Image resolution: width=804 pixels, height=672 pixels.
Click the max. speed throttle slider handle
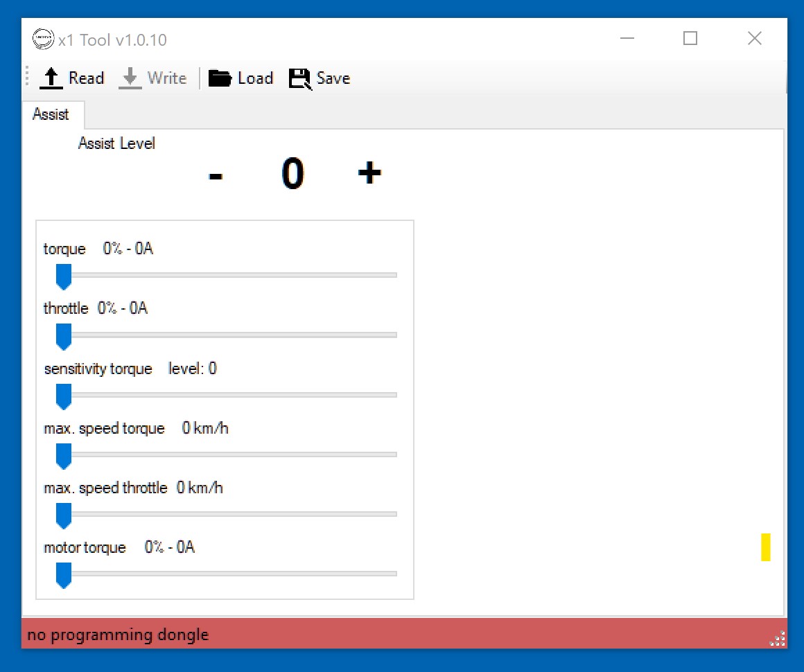point(63,515)
